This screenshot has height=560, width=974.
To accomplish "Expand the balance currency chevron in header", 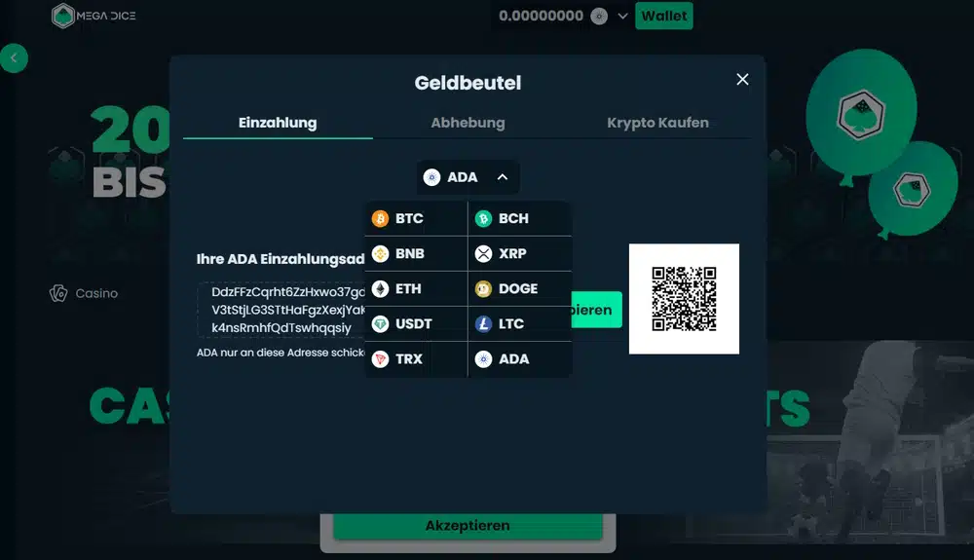I will pos(622,17).
